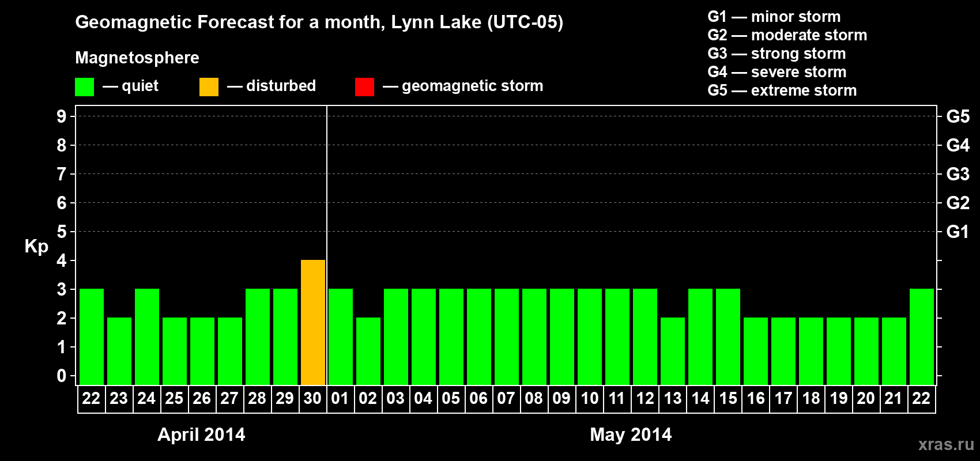Viewport: 980px width, 461px height.
Task: Click the 'G5 — extreme storm' legend line
Action: pos(782,90)
